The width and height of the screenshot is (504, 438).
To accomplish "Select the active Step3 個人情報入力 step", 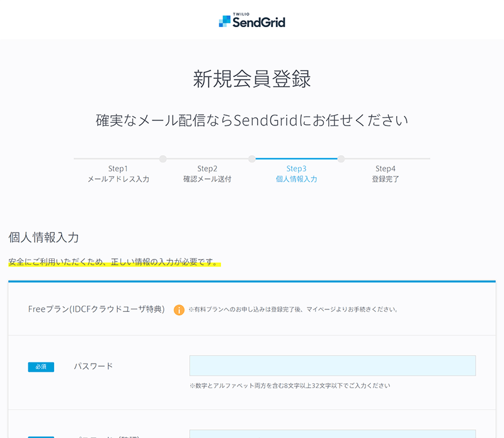I will coord(296,174).
